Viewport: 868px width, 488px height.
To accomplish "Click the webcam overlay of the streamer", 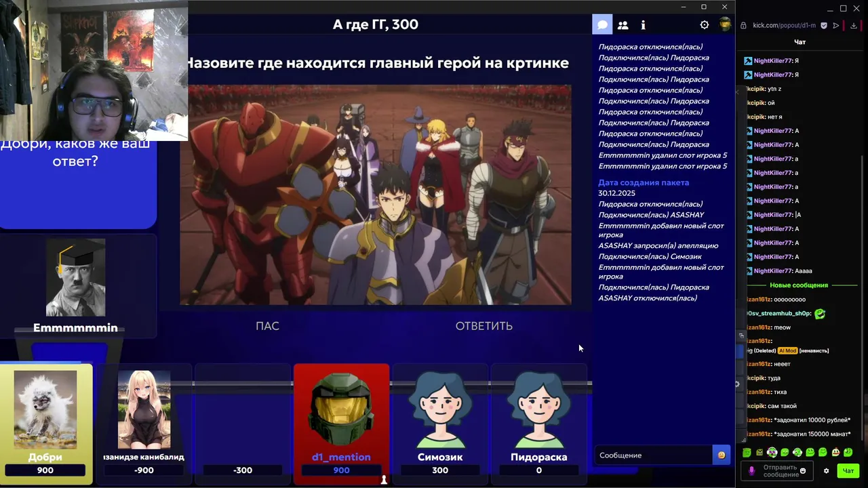I will 94,70.
